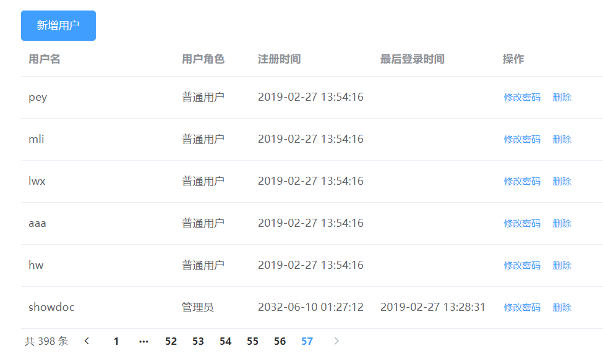Click 删除 for user lwx
This screenshot has width=603, height=364.
(x=562, y=181)
